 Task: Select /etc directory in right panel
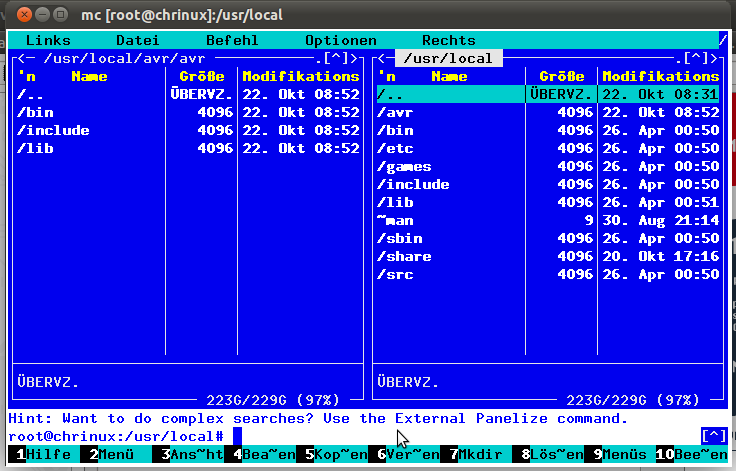[548, 148]
